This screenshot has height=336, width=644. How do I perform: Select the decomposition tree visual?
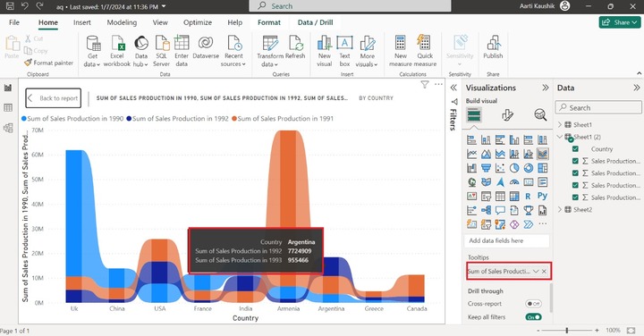tap(486, 211)
